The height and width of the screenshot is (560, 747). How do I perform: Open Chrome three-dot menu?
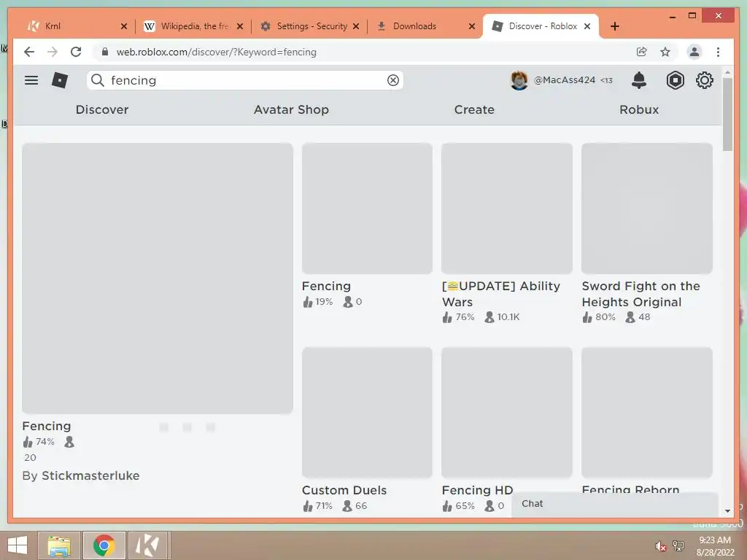718,52
